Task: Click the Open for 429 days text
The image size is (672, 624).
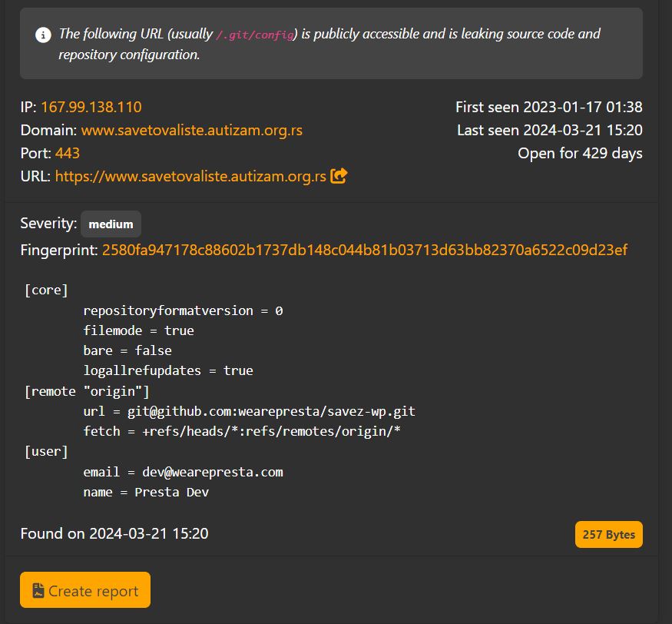Action: point(580,153)
